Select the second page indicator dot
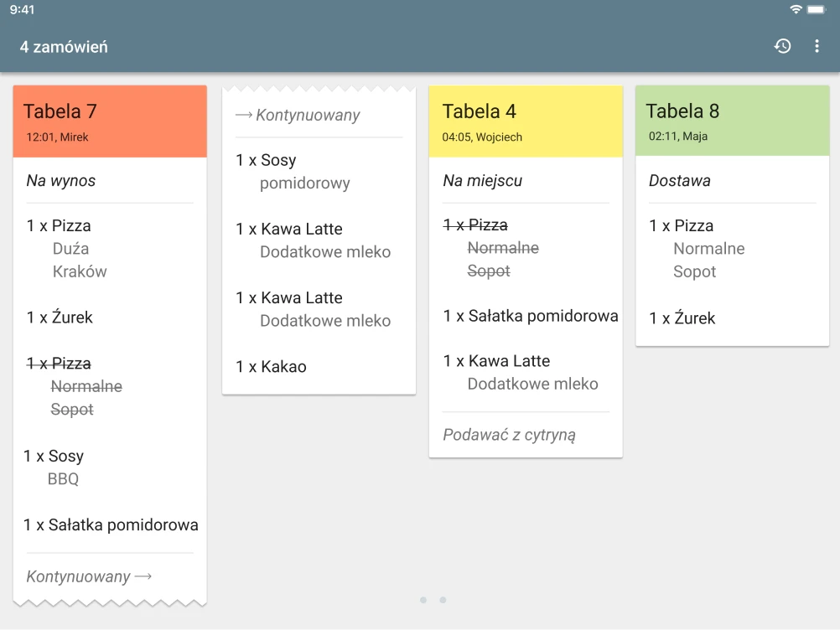Screen dimensions: 840x630 click(443, 600)
